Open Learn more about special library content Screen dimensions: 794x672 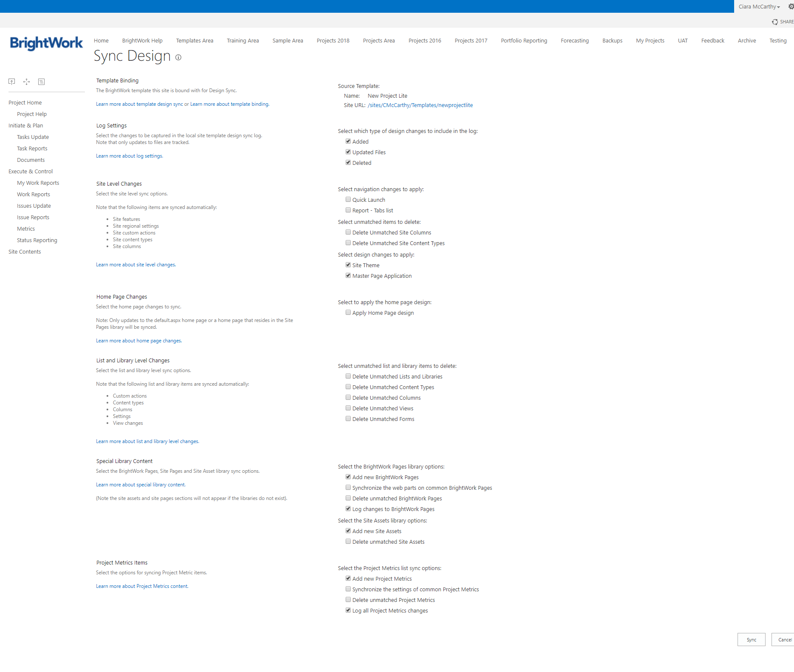[x=141, y=485]
